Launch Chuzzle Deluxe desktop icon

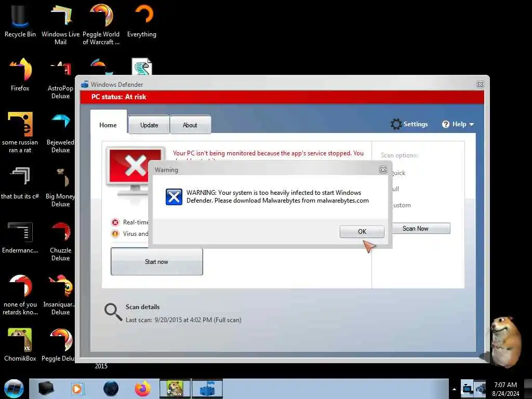point(60,241)
